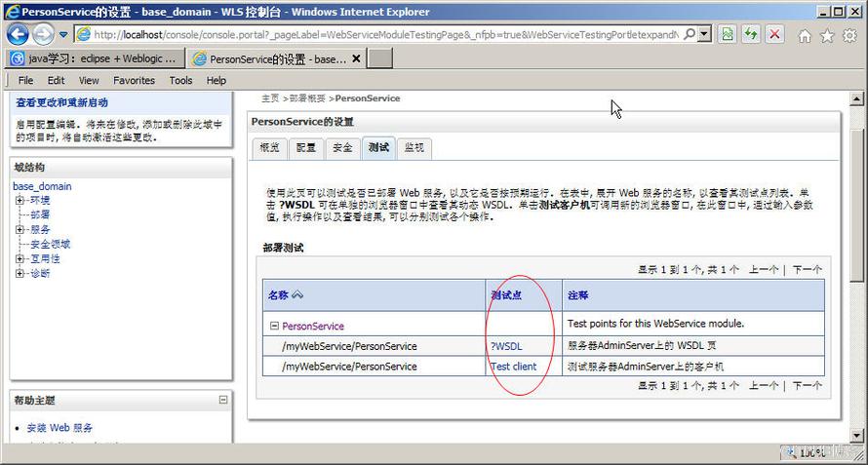Click the address bar URL field
The width and height of the screenshot is (868, 465).
point(384,35)
